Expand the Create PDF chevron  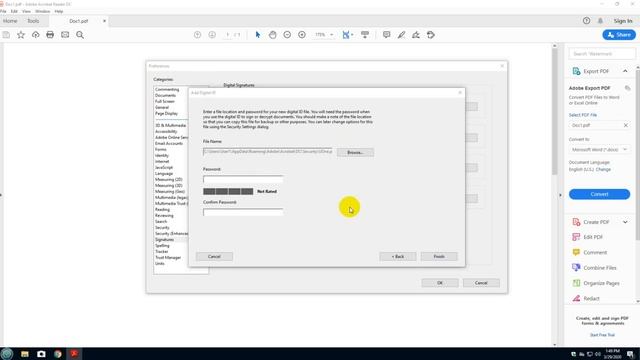(x=625, y=222)
